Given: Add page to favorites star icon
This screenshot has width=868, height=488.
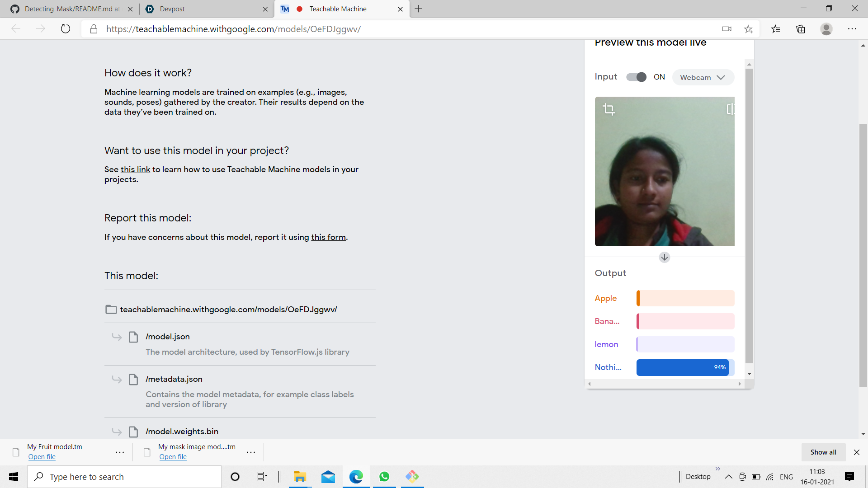Looking at the screenshot, I should click(748, 29).
